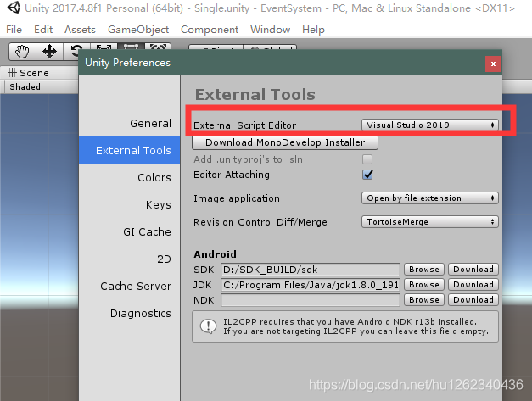Select Diagnostics preferences section

click(130, 313)
